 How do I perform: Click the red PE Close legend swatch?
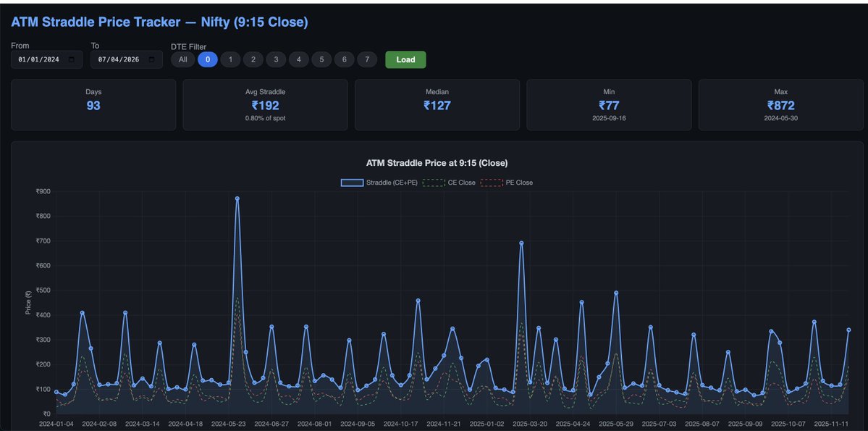click(493, 182)
